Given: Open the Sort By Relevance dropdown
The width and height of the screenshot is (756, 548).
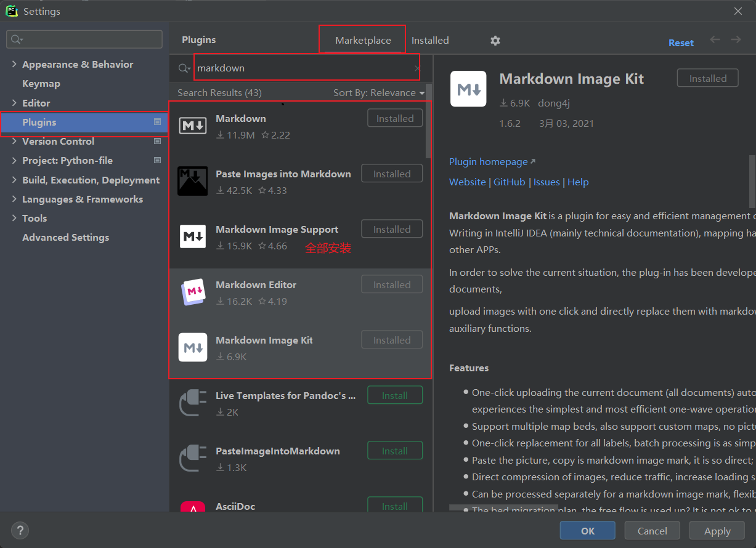Looking at the screenshot, I should 378,93.
